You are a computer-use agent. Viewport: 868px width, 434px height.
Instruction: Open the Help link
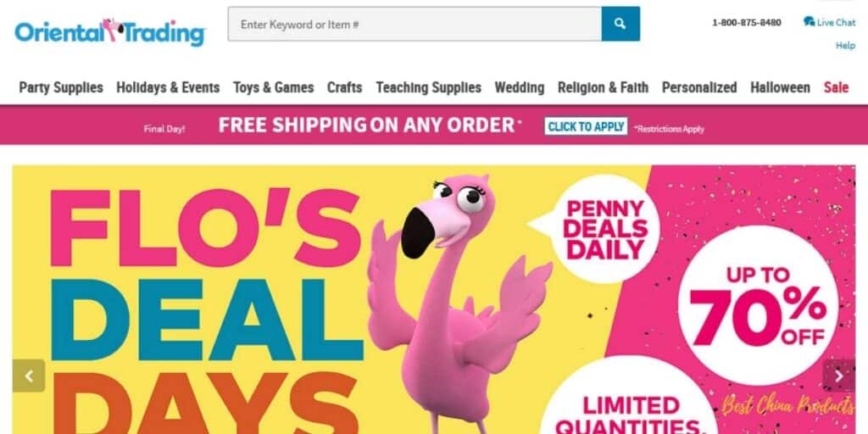(x=845, y=46)
